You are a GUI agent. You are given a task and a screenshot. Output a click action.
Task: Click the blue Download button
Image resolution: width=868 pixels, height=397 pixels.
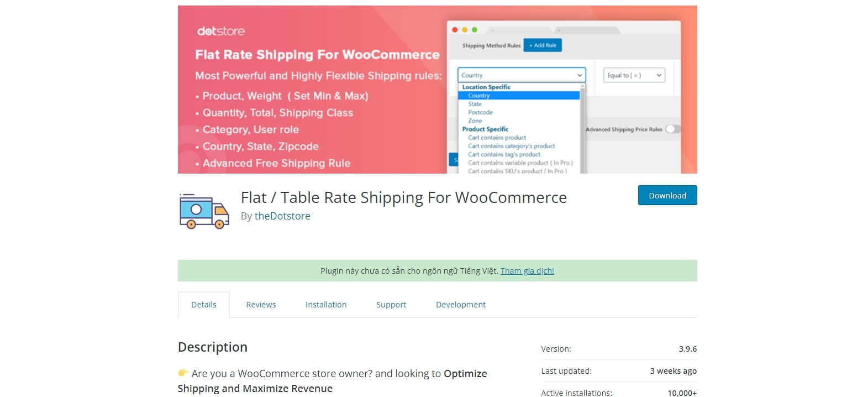click(667, 195)
